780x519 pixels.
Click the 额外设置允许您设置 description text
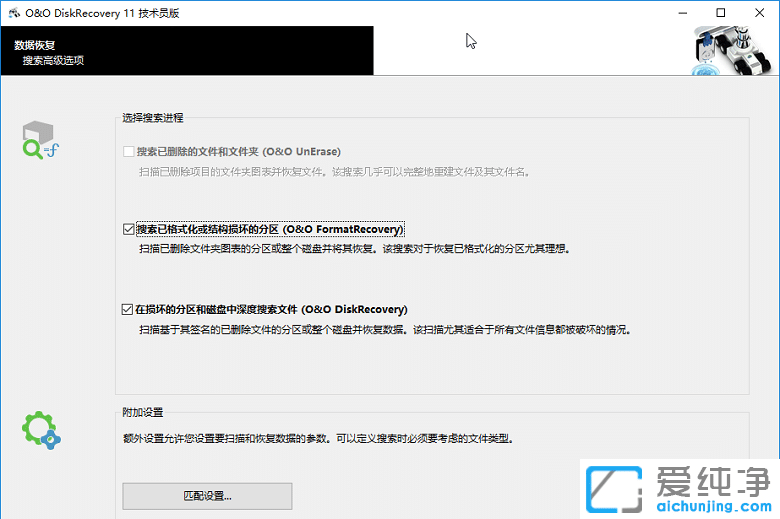pyautogui.click(x=318, y=438)
